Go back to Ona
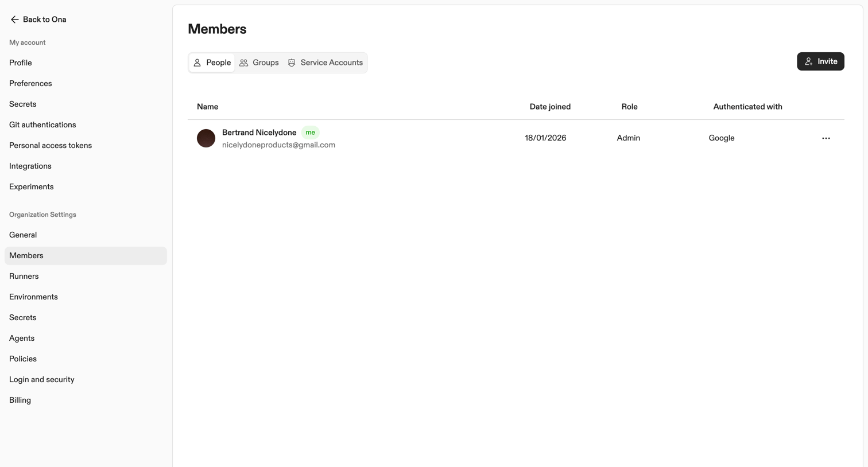The height and width of the screenshot is (467, 868). 38,20
